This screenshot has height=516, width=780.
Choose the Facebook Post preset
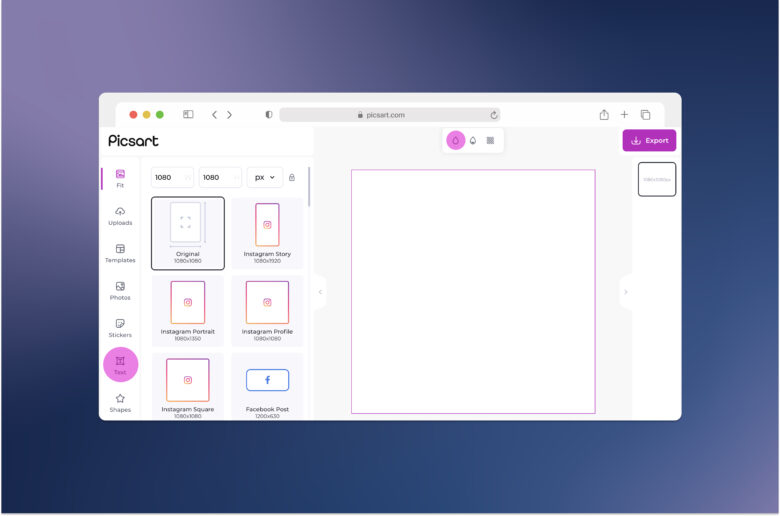click(267, 387)
